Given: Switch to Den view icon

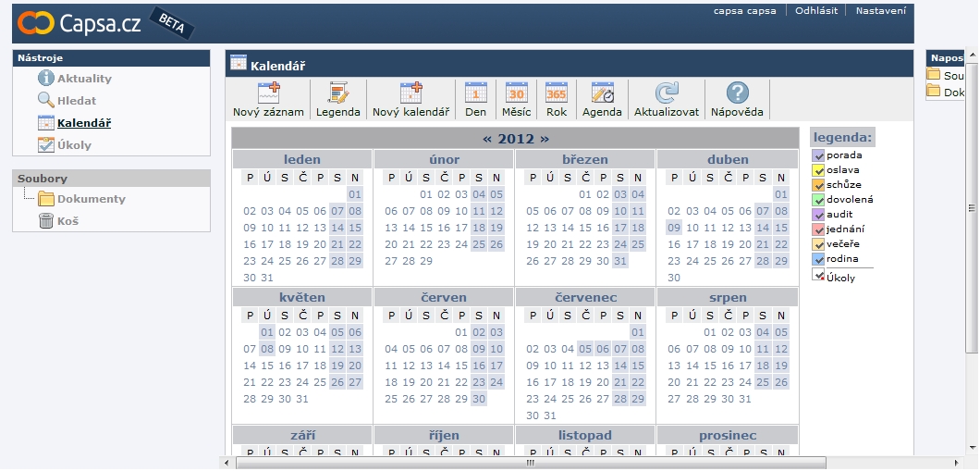Looking at the screenshot, I should tap(475, 93).
